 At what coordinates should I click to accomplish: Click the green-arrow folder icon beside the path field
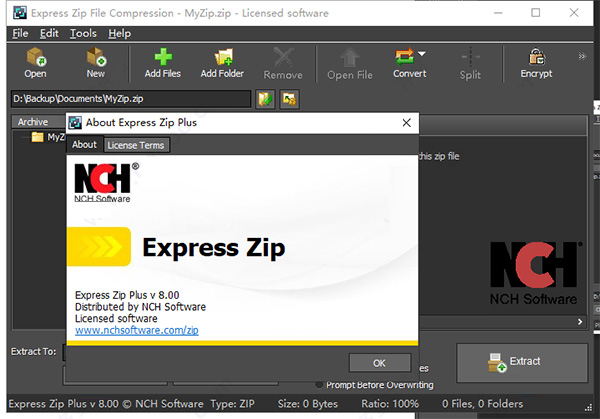pos(265,99)
